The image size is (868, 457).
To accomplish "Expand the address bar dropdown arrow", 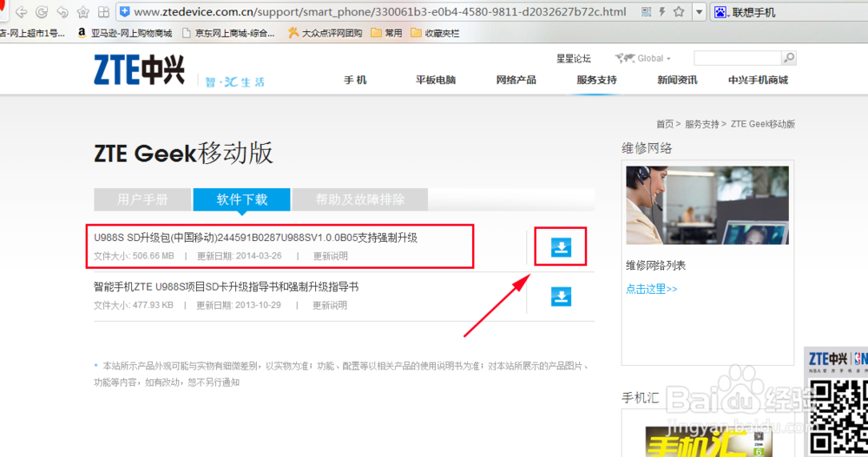I will [x=700, y=12].
